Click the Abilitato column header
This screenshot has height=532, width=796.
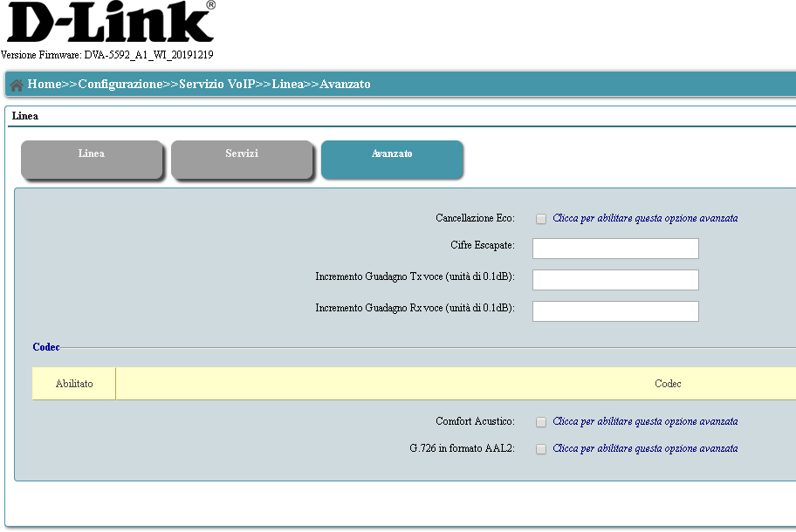click(74, 384)
